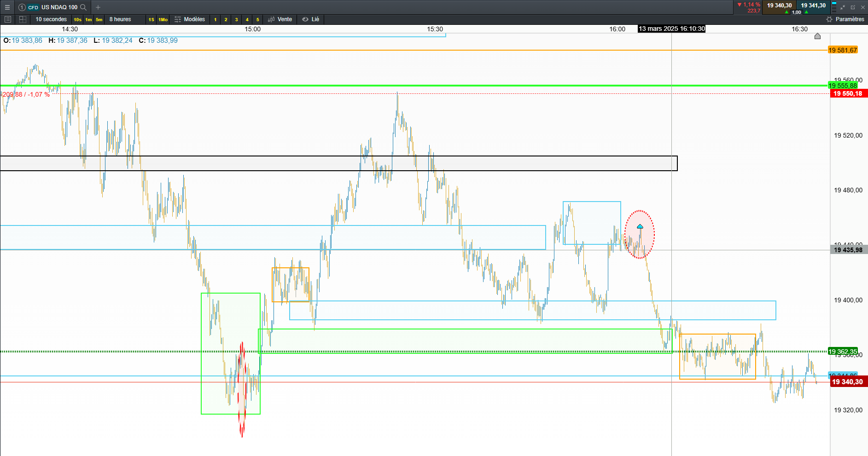Search for an instrument with the magnifier icon

click(83, 7)
